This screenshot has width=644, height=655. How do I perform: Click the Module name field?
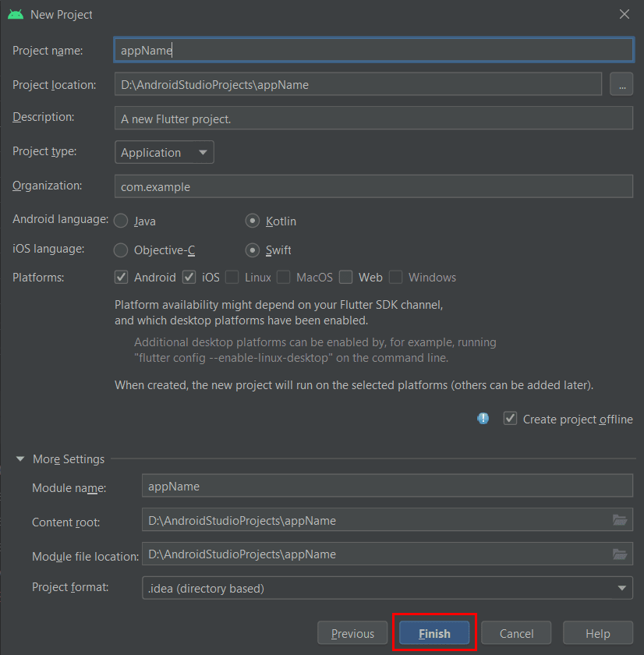click(387, 486)
